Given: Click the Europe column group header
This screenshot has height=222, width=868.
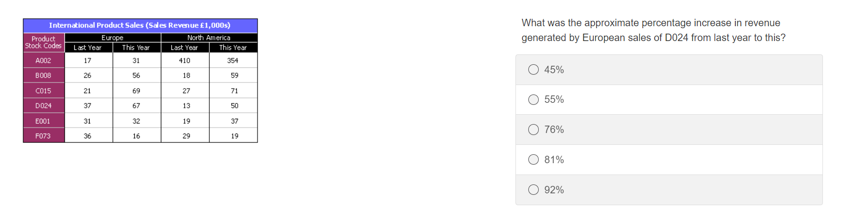Looking at the screenshot, I should [112, 38].
